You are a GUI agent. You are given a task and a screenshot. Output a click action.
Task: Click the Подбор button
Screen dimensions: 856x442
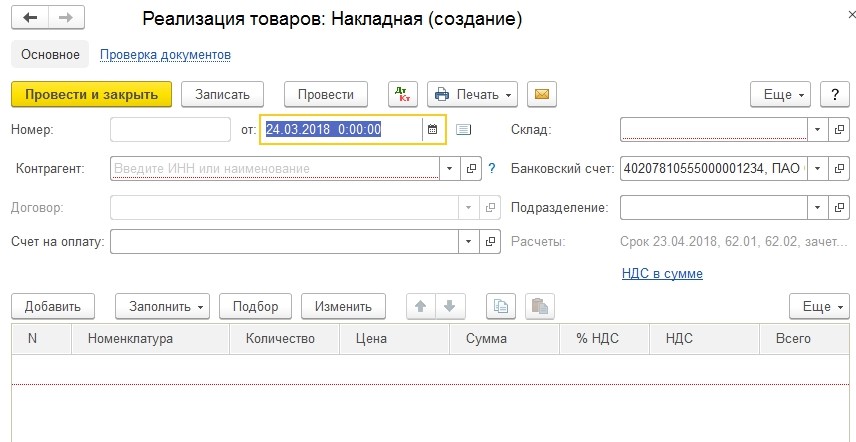pyautogui.click(x=255, y=307)
